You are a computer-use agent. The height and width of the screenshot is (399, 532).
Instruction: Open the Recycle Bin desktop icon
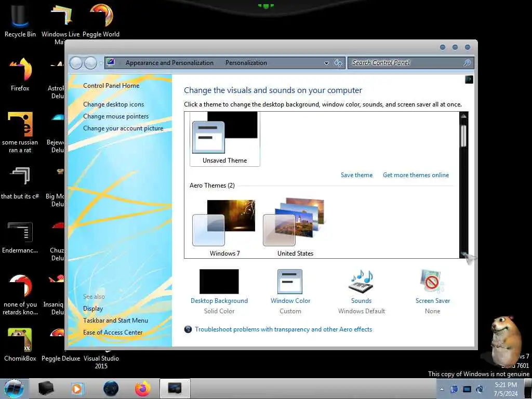(x=20, y=20)
